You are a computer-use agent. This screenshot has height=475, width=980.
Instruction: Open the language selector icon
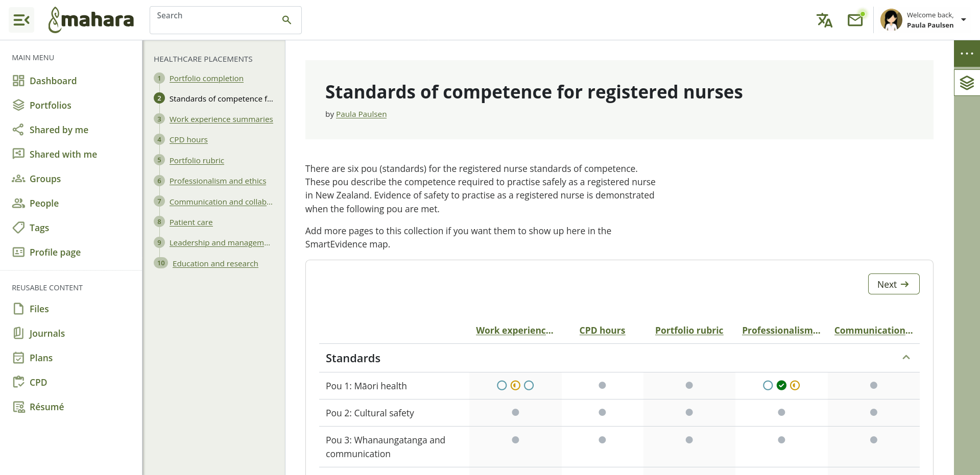coord(824,20)
